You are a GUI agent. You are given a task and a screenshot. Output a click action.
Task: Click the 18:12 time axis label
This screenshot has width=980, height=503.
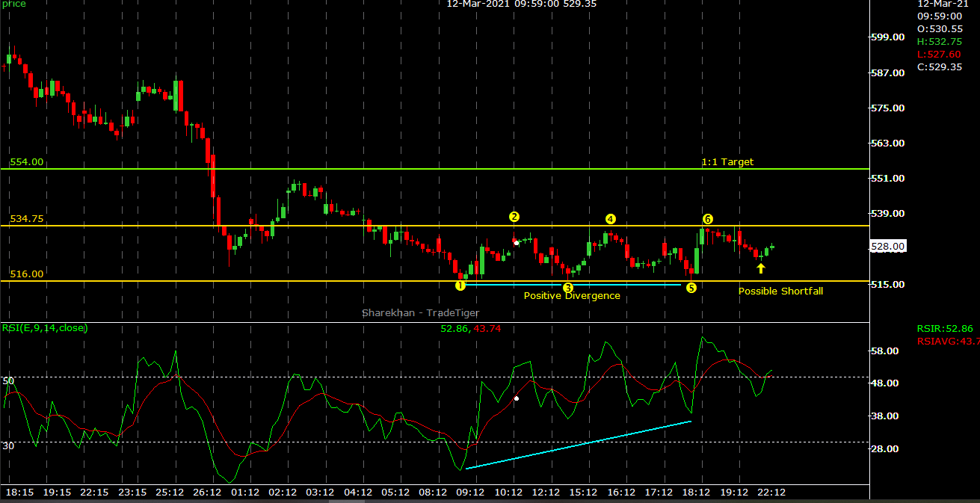(695, 493)
